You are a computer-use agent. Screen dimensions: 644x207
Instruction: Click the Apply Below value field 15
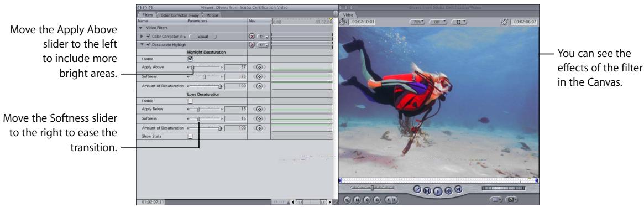pyautogui.click(x=236, y=110)
